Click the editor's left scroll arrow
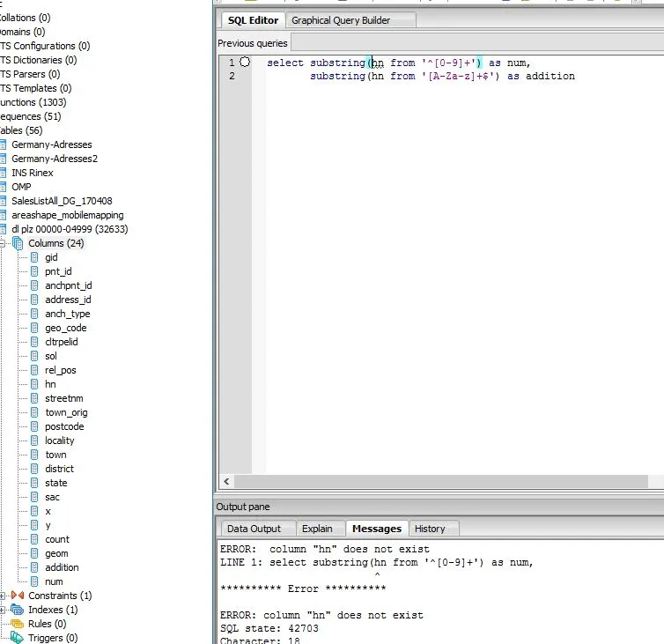 click(226, 482)
